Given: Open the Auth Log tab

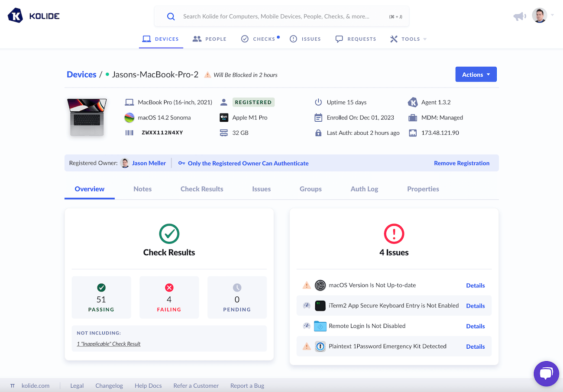Looking at the screenshot, I should point(364,189).
